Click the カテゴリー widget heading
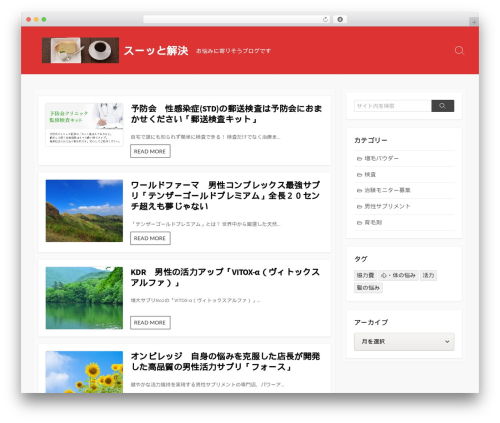 [371, 140]
